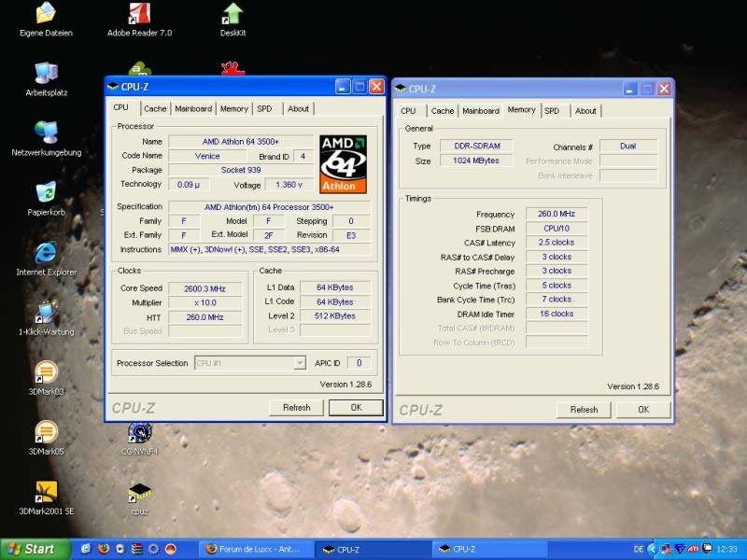Viewport: 747px width, 560px height.
Task: Open the Processor Selection CPU #1 dropdown
Action: 249,363
